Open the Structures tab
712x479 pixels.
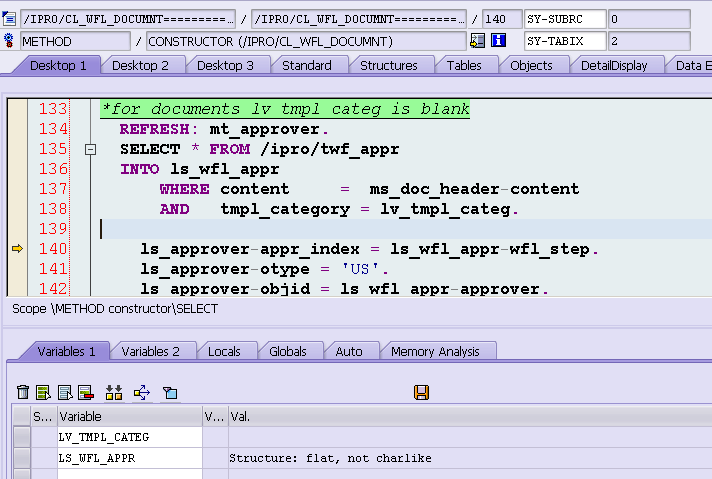(389, 66)
